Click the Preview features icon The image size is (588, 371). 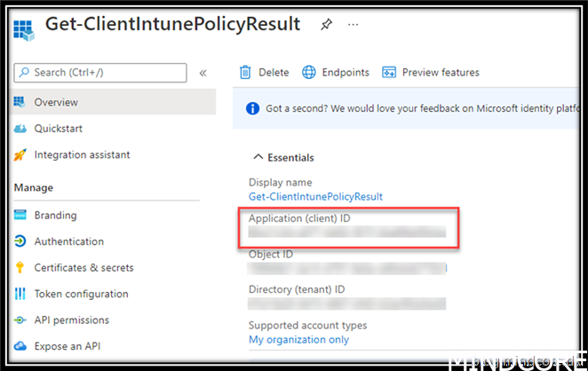coord(389,73)
